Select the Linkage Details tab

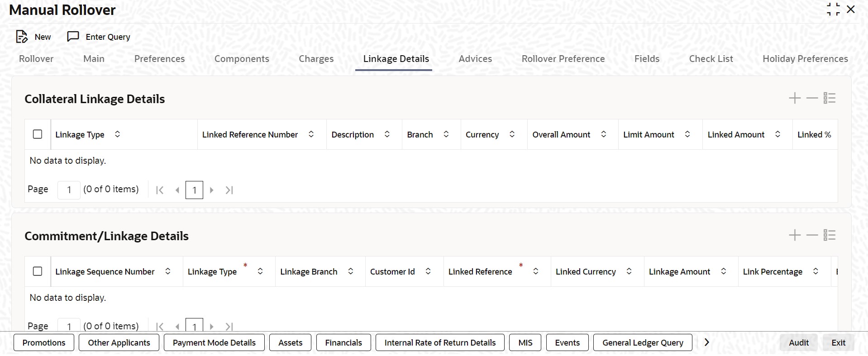coord(396,59)
